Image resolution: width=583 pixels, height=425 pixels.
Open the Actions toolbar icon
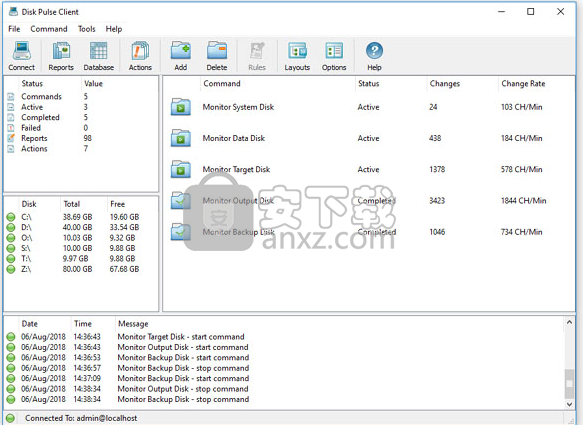[140, 56]
